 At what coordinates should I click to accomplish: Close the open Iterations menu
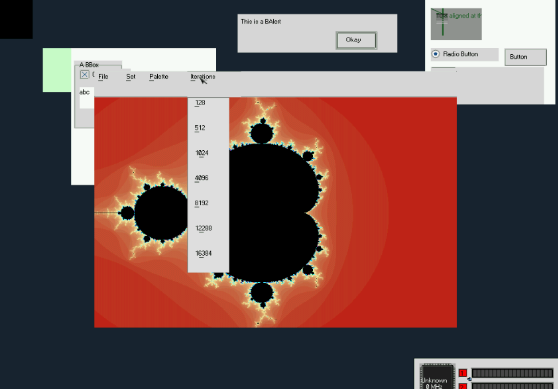(202, 77)
